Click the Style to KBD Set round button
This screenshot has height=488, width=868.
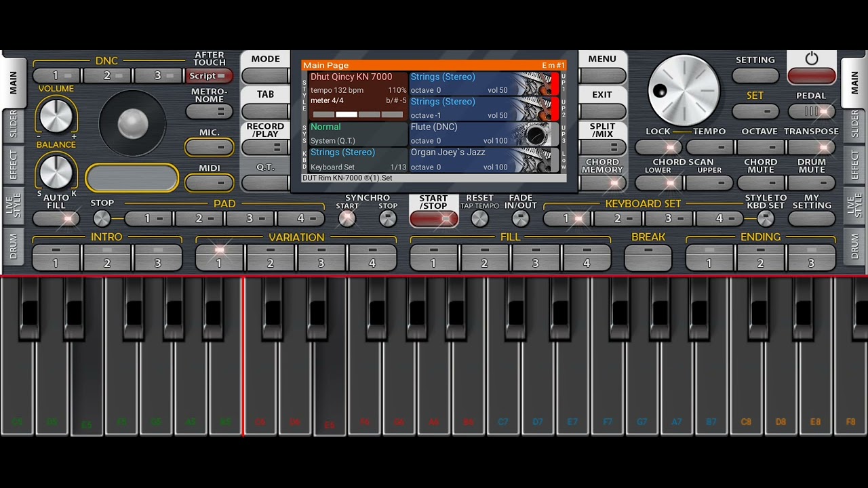[x=766, y=218]
